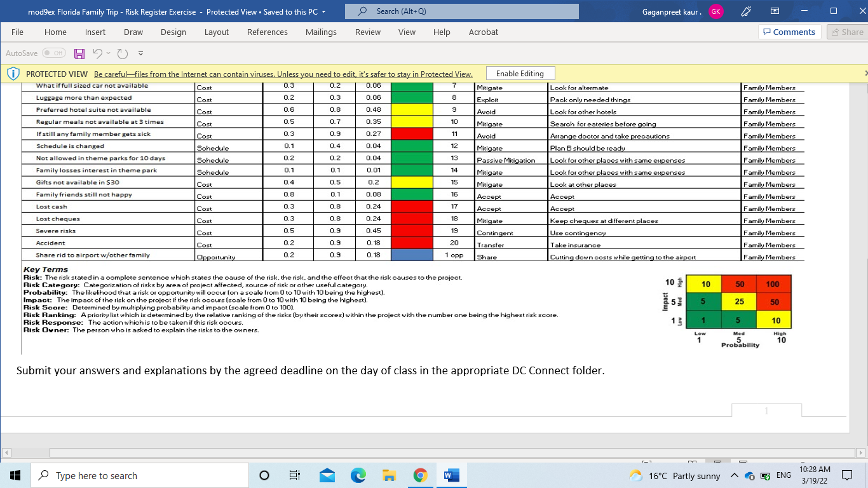Click the battery status tray icon
The height and width of the screenshot is (488, 868).
point(765,476)
